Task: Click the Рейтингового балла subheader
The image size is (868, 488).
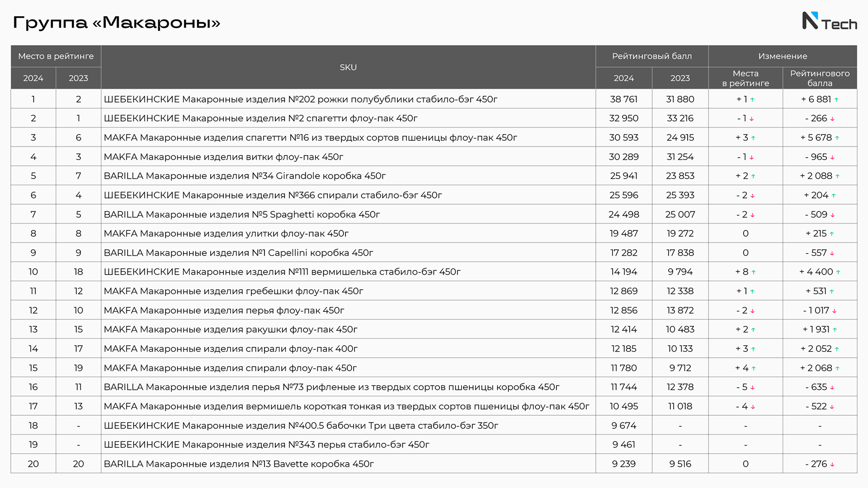Action: (x=820, y=78)
